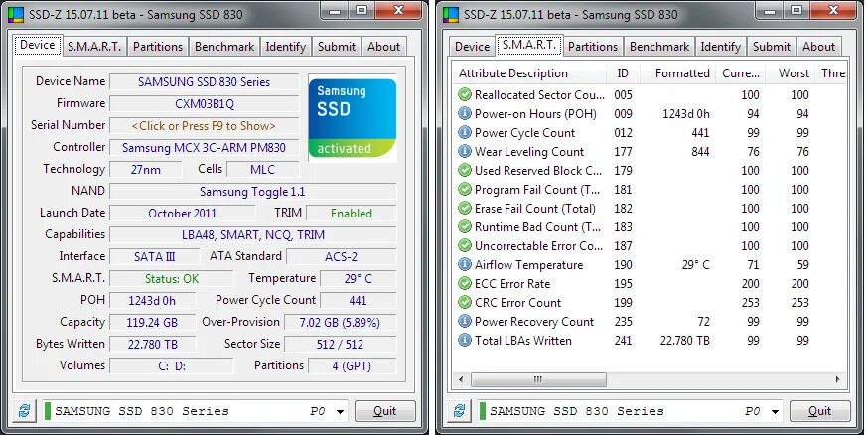Switch to Benchmark tab in left window
Viewport: 868px width, 435px height.
point(224,47)
